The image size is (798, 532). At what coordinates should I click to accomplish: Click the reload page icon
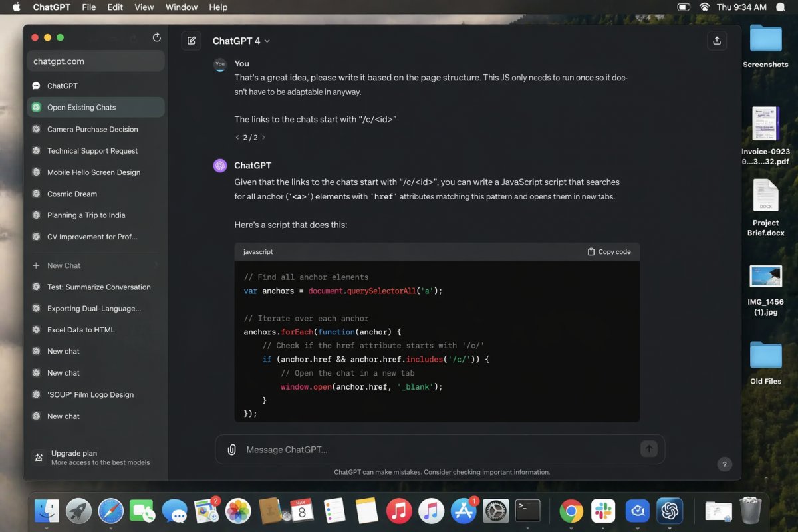point(157,37)
